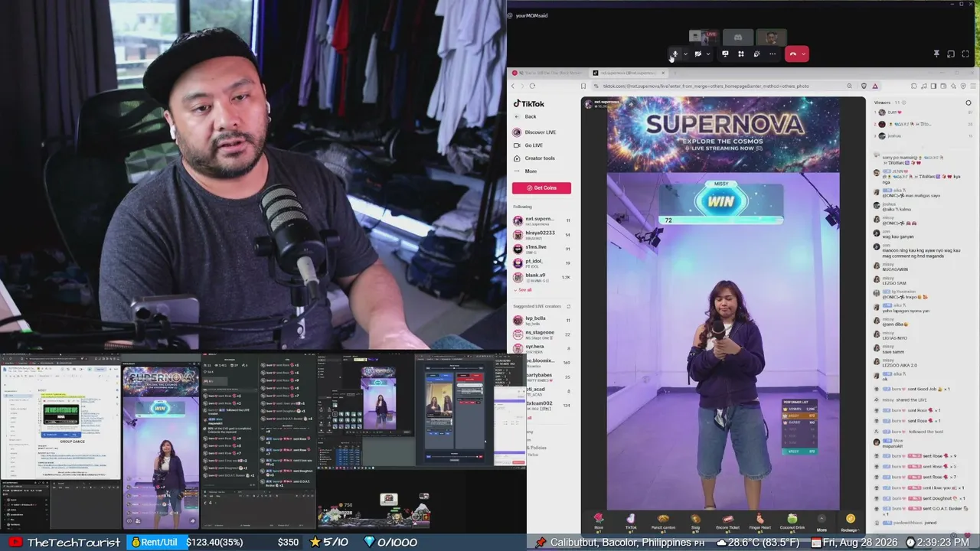Mute the microphone in the call controls
This screenshot has width=980, height=551.
click(675, 54)
